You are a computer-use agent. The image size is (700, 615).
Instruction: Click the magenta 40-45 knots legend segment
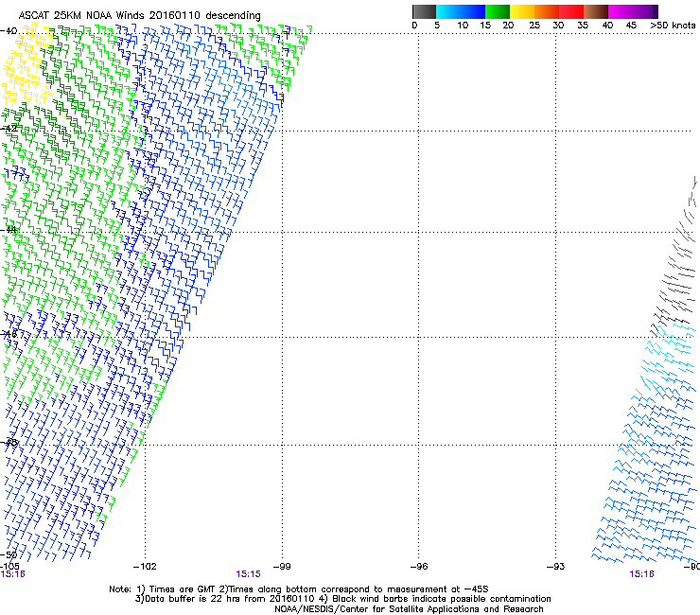click(x=621, y=11)
